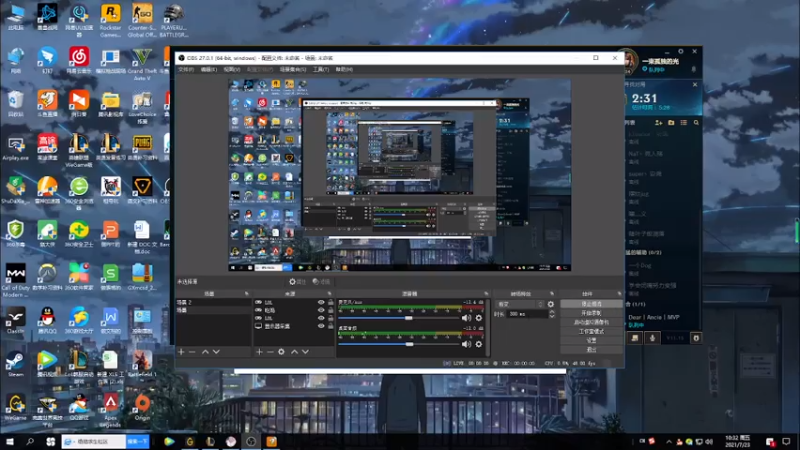This screenshot has height=450, width=800.
Task: Open Steam desktop shortcut
Action: (x=15, y=364)
